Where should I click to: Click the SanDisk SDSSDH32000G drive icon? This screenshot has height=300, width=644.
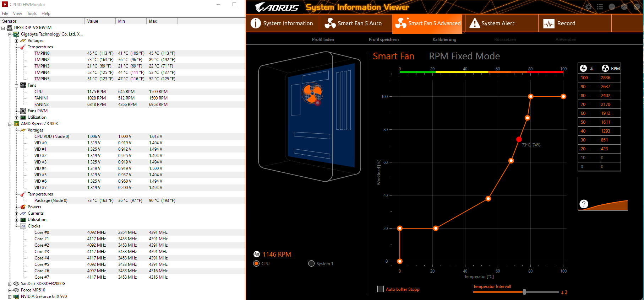coord(16,284)
